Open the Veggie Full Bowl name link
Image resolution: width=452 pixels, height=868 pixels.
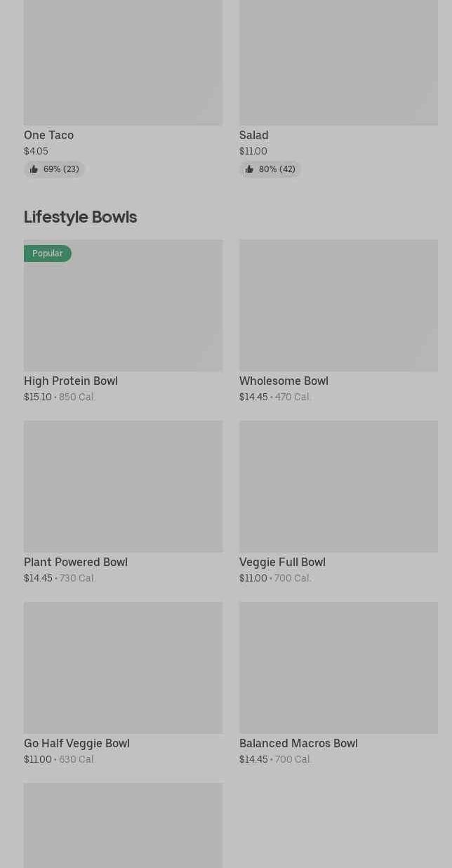[x=282, y=562]
